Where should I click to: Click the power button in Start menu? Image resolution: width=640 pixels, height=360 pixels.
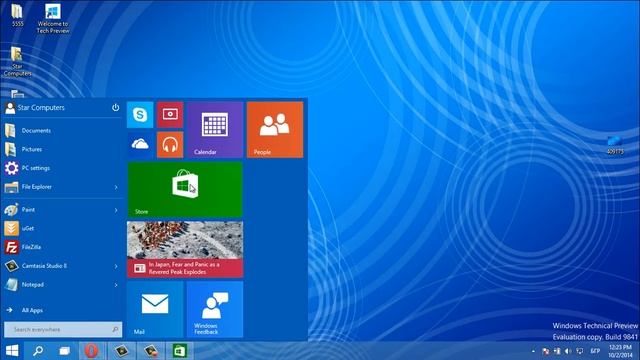coord(116,107)
